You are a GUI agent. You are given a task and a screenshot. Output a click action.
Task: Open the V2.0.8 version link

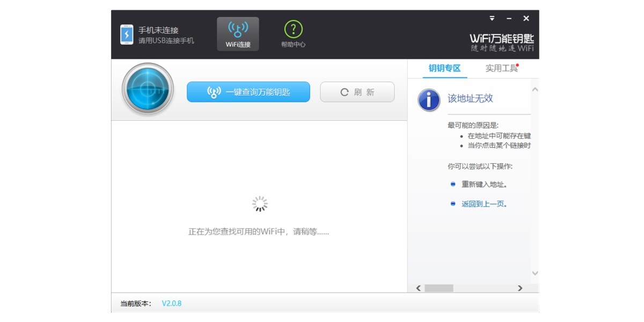(171, 303)
